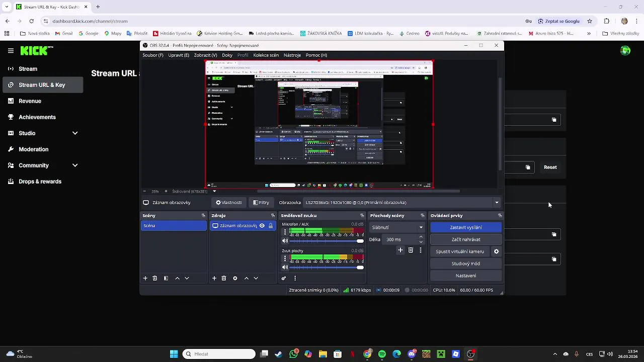Undock the Ovládací prvky panel float icon
The height and width of the screenshot is (362, 644).
pos(500,216)
